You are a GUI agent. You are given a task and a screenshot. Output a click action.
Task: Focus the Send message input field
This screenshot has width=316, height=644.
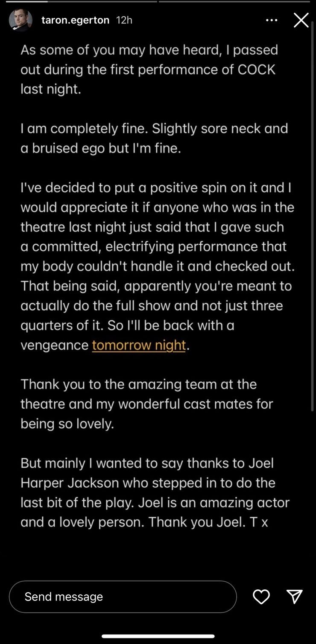(x=123, y=597)
